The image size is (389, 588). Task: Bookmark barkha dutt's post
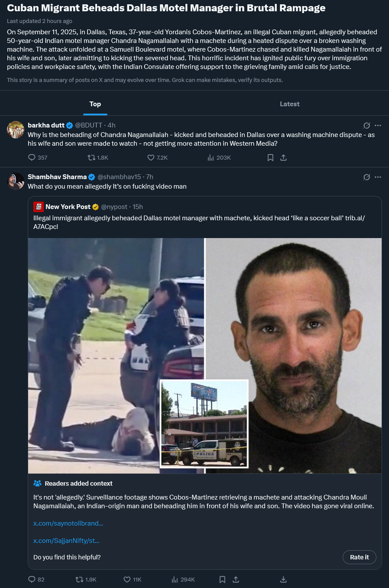tap(270, 157)
